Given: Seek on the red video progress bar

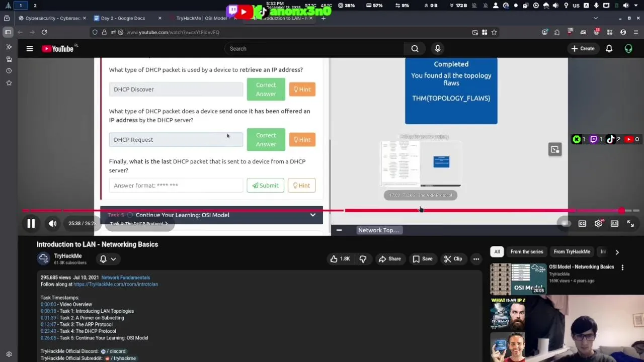Looking at the screenshot, I should point(322,211).
